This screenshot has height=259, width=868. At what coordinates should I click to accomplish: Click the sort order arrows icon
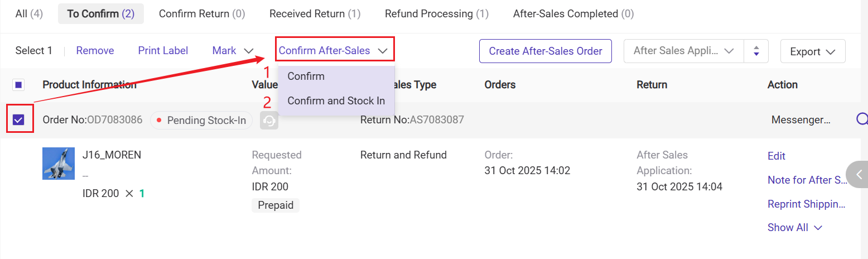pos(756,51)
